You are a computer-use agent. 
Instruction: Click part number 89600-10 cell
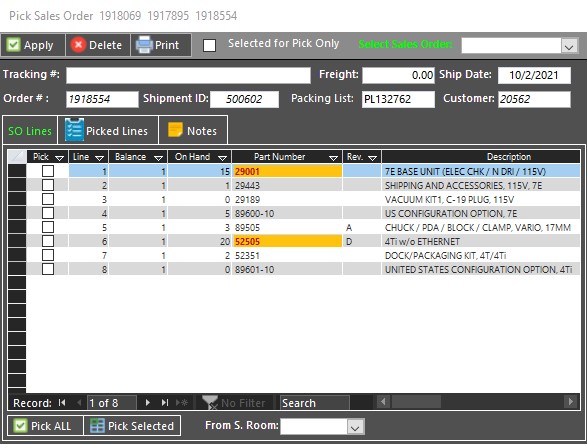pos(287,213)
